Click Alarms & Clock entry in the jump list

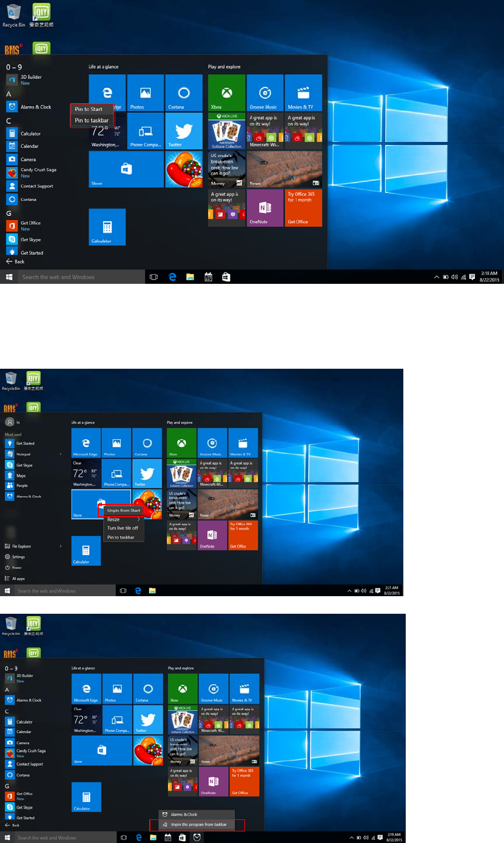[x=197, y=814]
